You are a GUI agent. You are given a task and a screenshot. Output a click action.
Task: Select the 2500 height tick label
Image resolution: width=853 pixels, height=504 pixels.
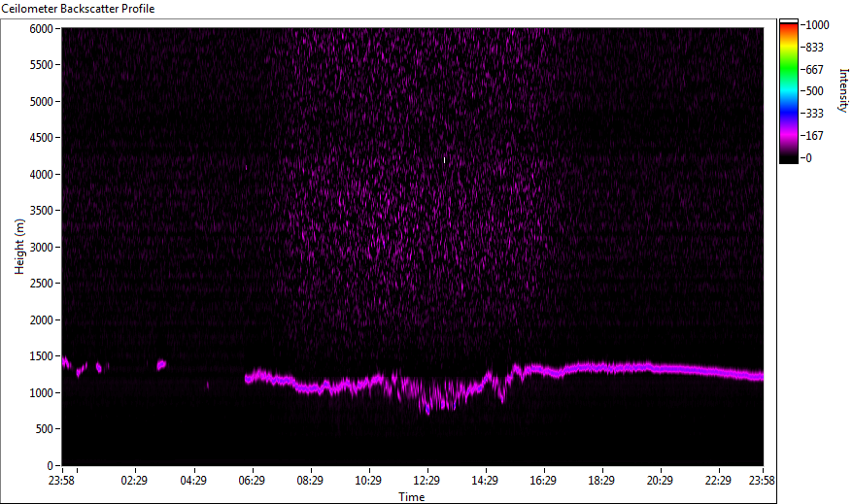point(42,284)
